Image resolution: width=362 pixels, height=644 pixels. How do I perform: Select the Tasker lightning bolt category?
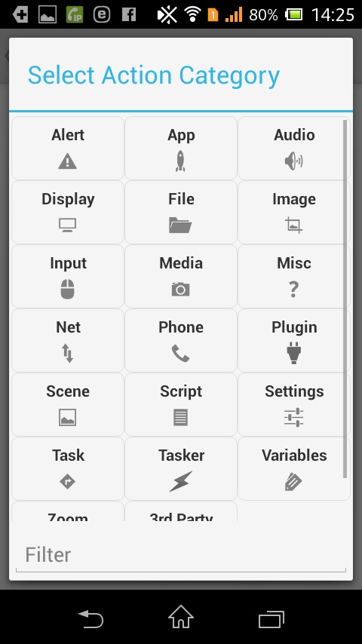coord(181,468)
